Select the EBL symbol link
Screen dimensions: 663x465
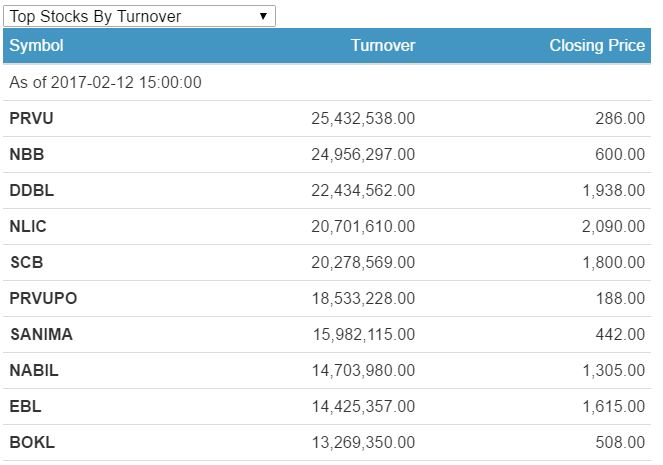(x=25, y=407)
